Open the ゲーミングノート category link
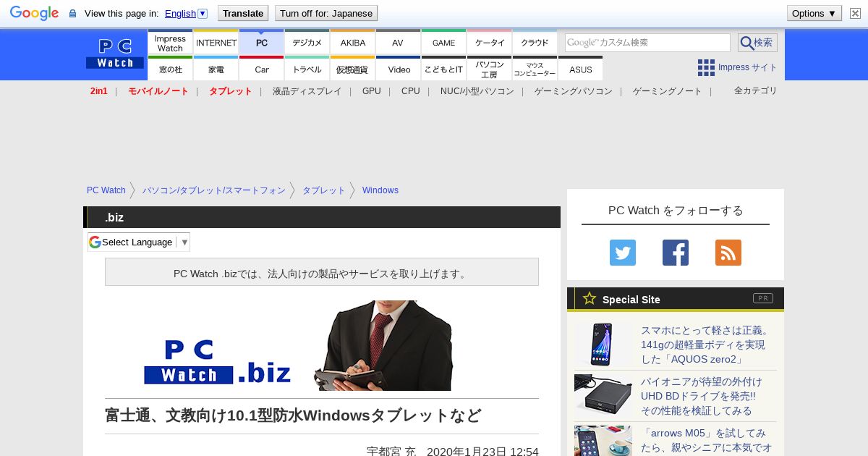This screenshot has height=456, width=868. 668,91
